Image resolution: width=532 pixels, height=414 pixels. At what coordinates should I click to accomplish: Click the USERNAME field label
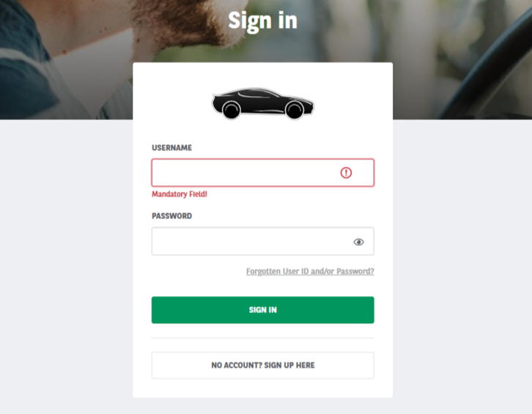click(x=171, y=148)
